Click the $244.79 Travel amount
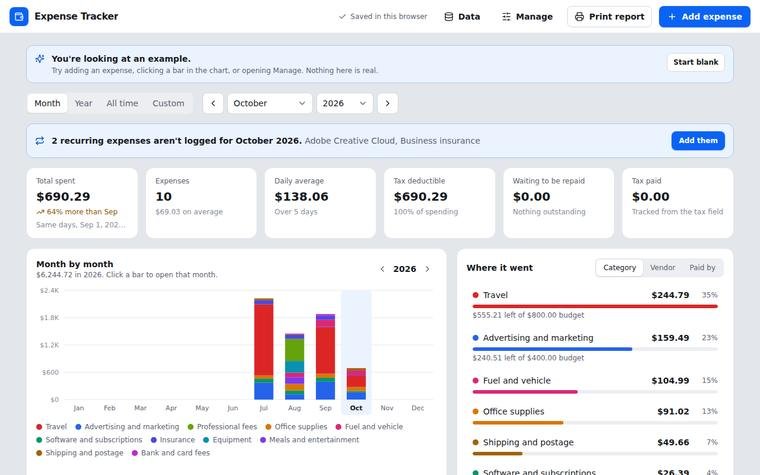The height and width of the screenshot is (475, 760). tap(670, 295)
